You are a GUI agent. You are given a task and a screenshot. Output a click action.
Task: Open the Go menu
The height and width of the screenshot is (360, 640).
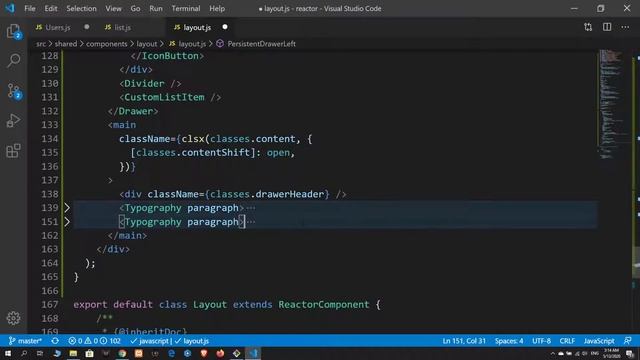point(135,8)
